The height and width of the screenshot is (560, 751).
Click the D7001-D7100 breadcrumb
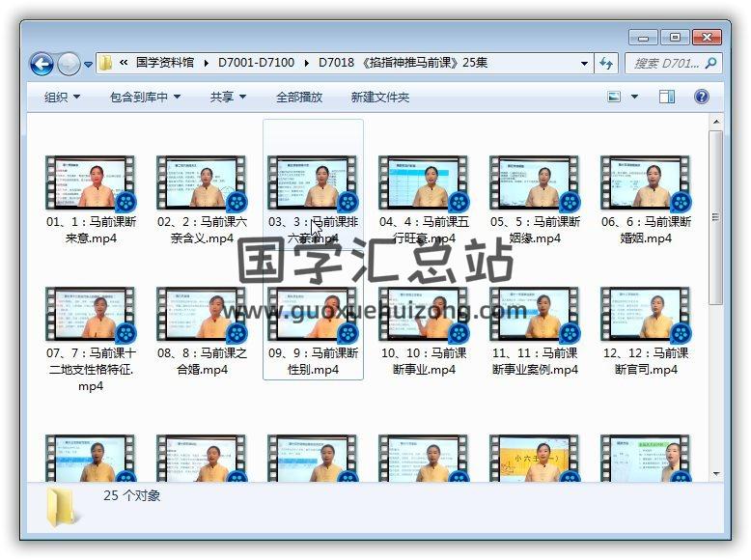click(256, 63)
